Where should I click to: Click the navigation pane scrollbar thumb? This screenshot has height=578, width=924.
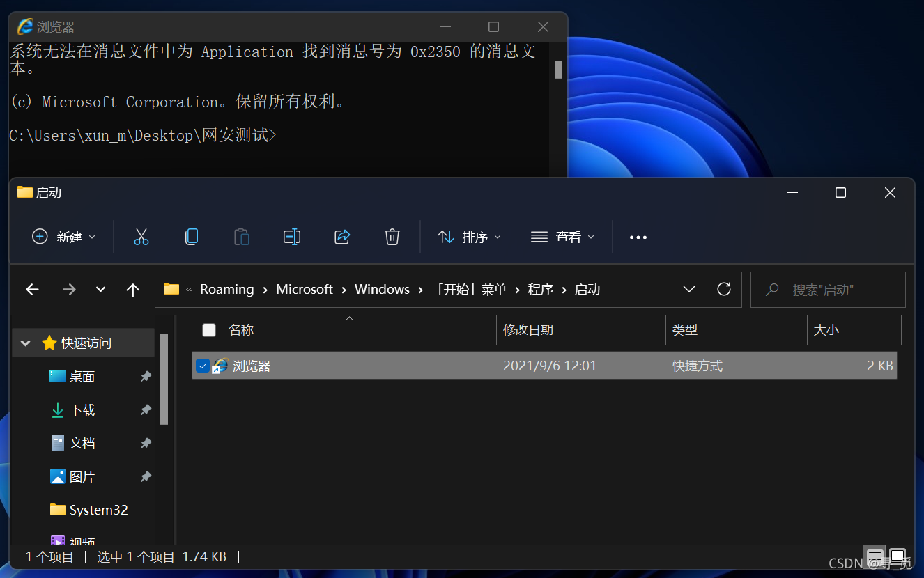coord(164,379)
